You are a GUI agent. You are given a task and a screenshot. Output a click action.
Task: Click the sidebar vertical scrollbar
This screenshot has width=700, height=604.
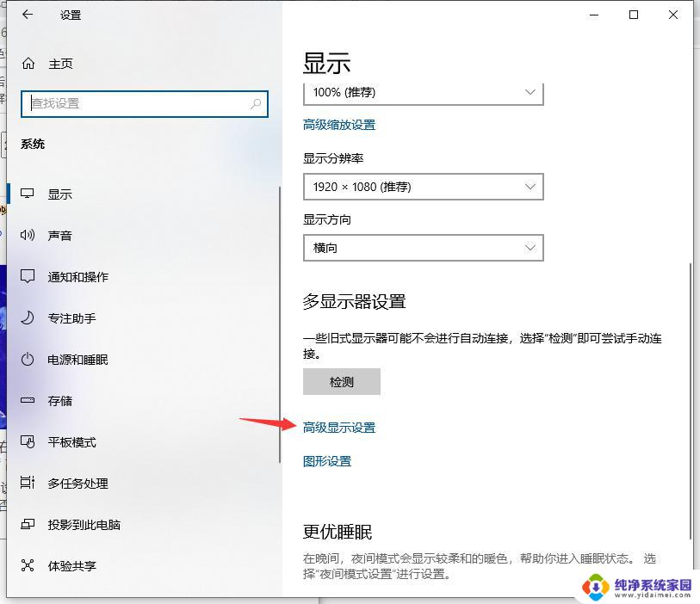coord(280,324)
